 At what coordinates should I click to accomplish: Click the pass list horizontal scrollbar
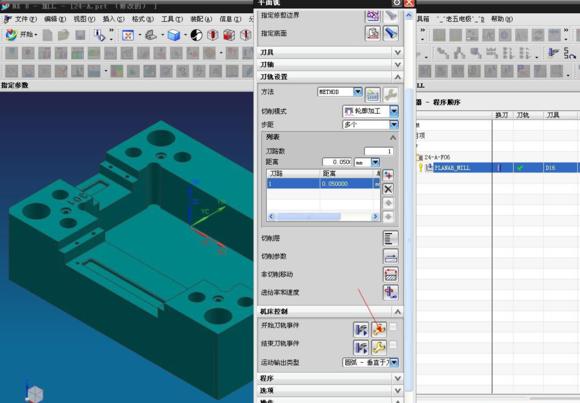(323, 216)
